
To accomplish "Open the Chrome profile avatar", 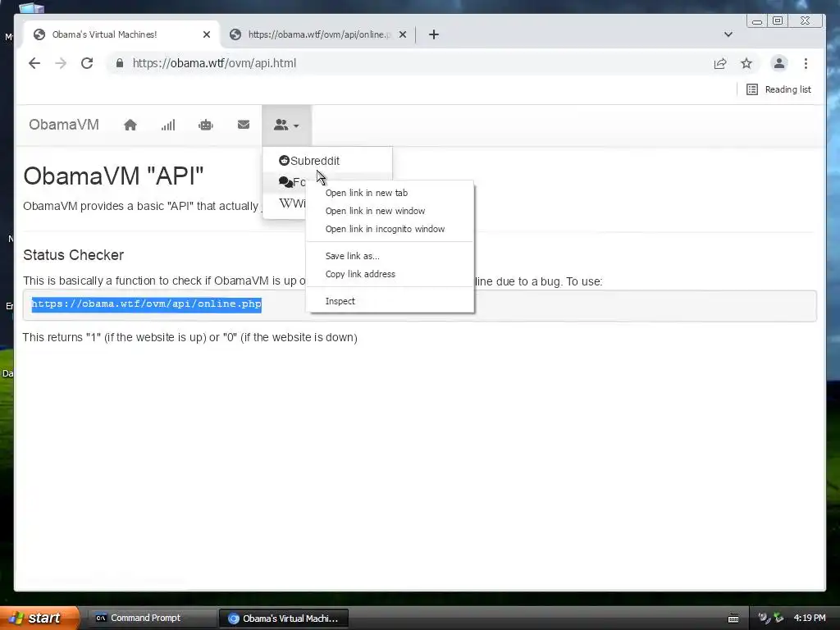I will pyautogui.click(x=779, y=63).
